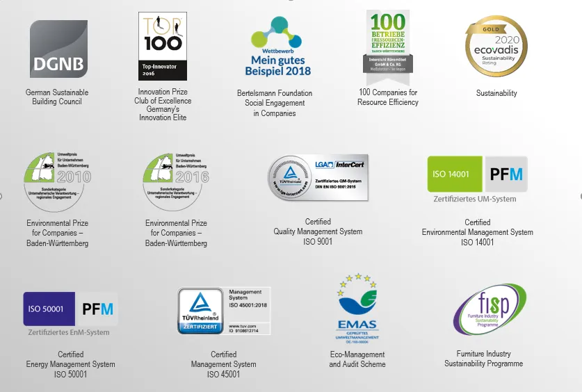Click the Sustainability caption under ecovadis
The width and height of the screenshot is (582, 392).
tap(496, 93)
